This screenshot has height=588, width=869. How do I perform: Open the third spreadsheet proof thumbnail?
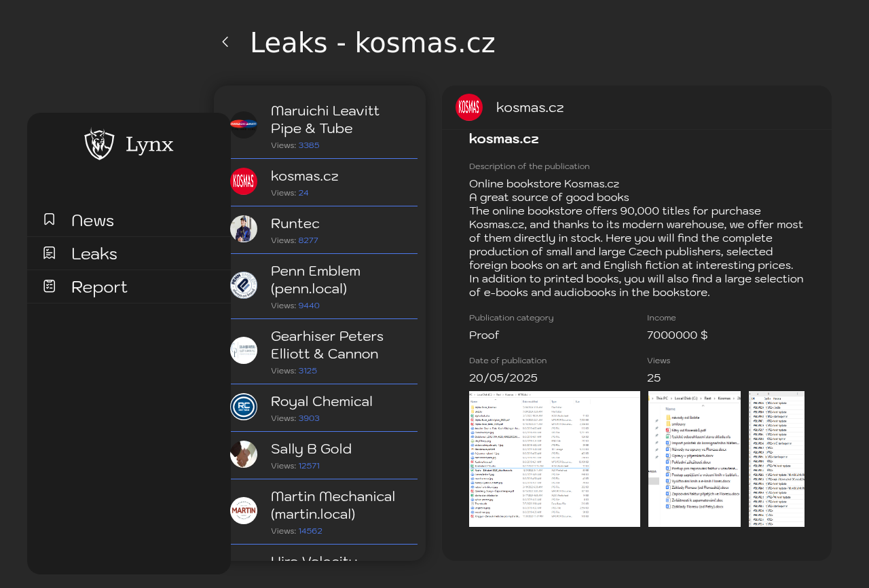(777, 459)
